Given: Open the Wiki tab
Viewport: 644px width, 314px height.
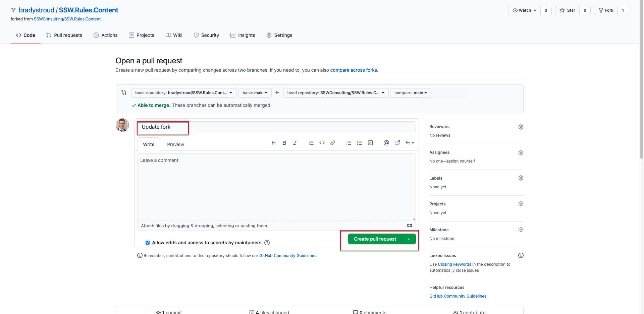Looking at the screenshot, I should [174, 35].
